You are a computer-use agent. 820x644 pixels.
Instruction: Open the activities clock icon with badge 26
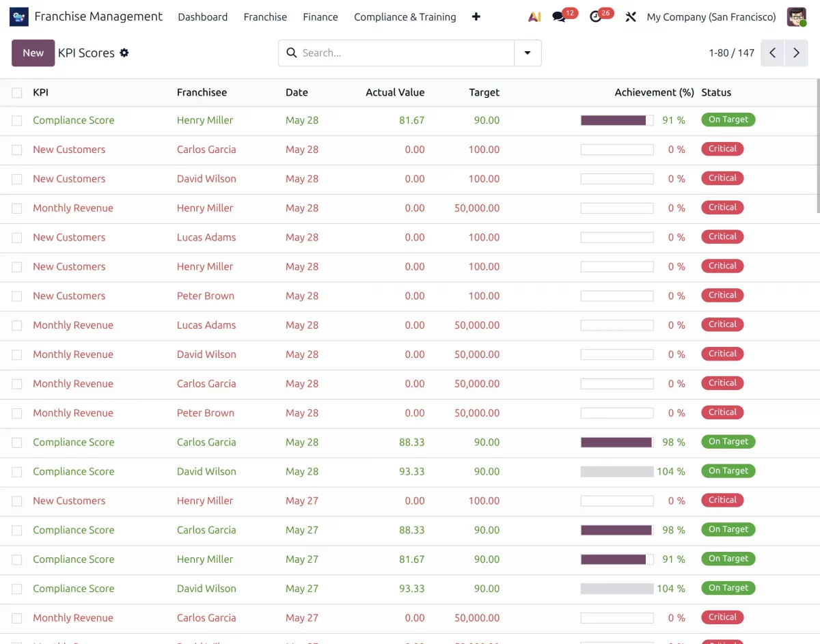tap(596, 17)
